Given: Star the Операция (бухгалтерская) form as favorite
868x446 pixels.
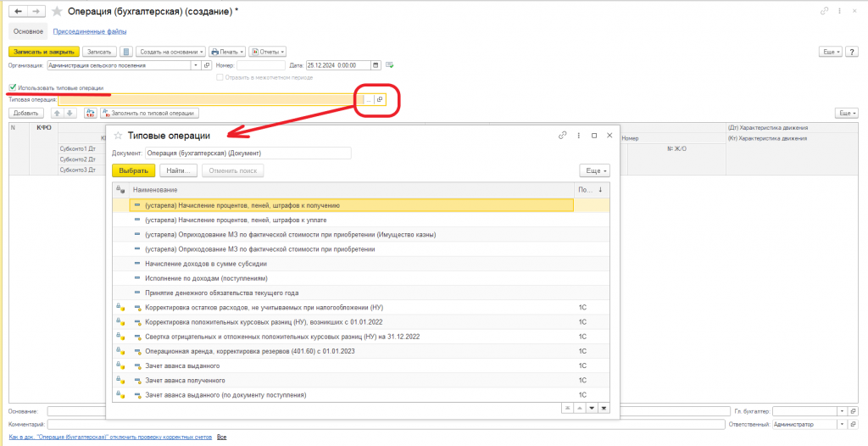Looking at the screenshot, I should tap(57, 11).
